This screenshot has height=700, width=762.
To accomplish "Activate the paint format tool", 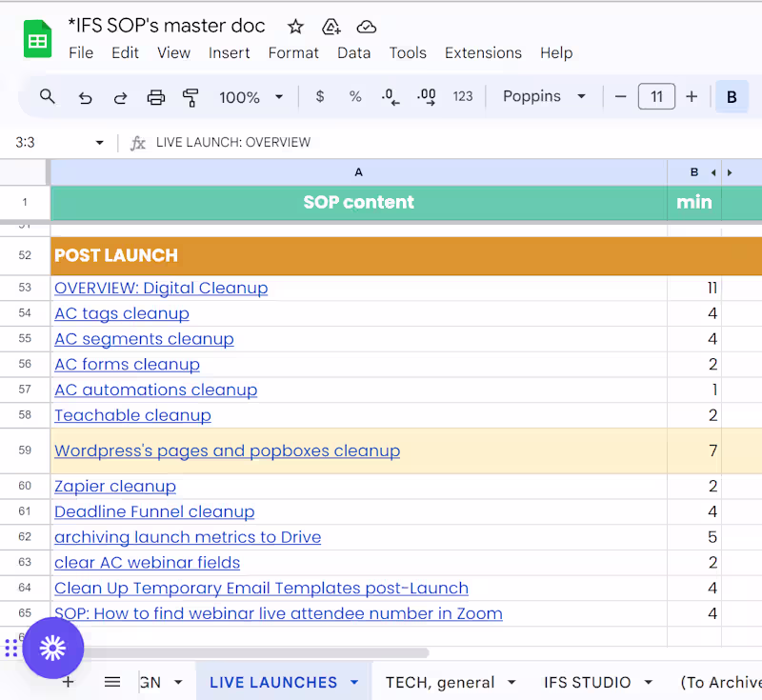I will coord(190,98).
